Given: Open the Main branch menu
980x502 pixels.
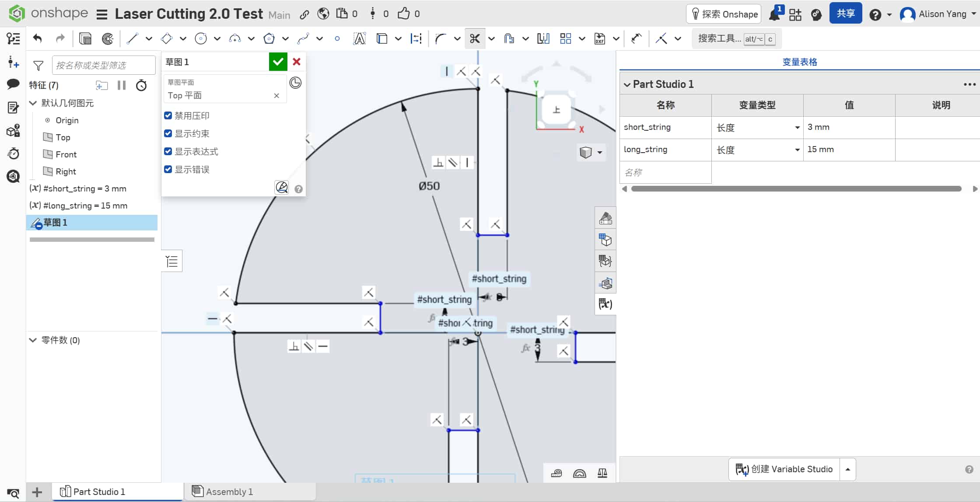Looking at the screenshot, I should 279,14.
